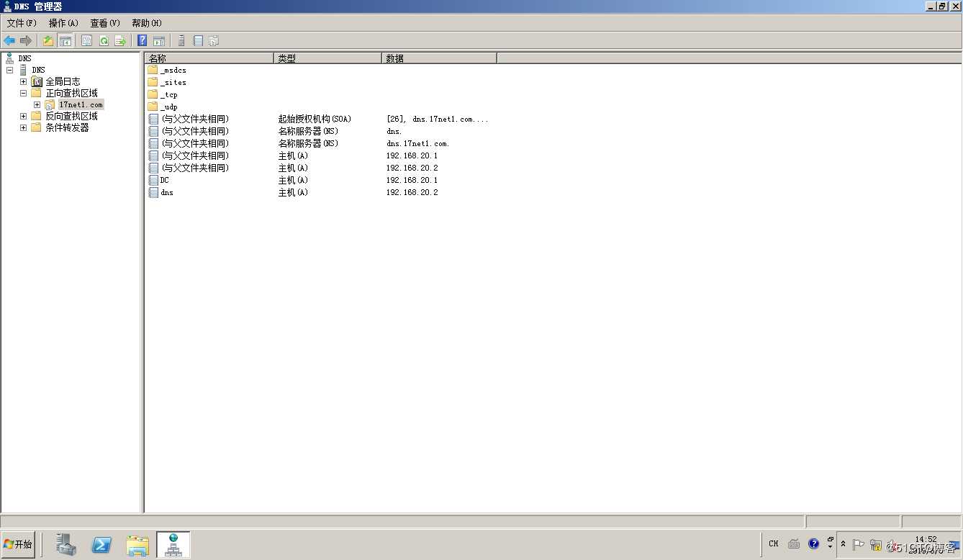Click the DC host record icon
The image size is (963, 560).
point(153,180)
